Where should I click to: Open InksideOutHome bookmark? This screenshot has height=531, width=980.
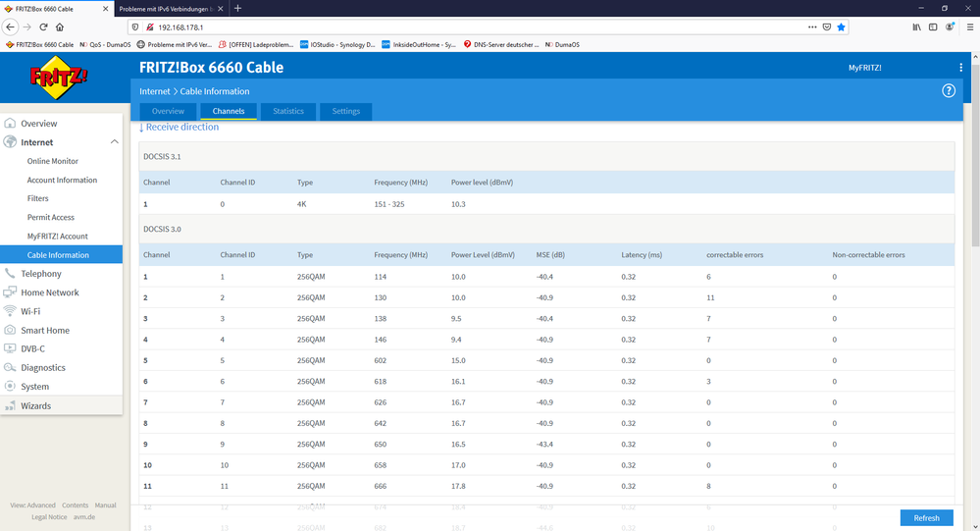(420, 44)
